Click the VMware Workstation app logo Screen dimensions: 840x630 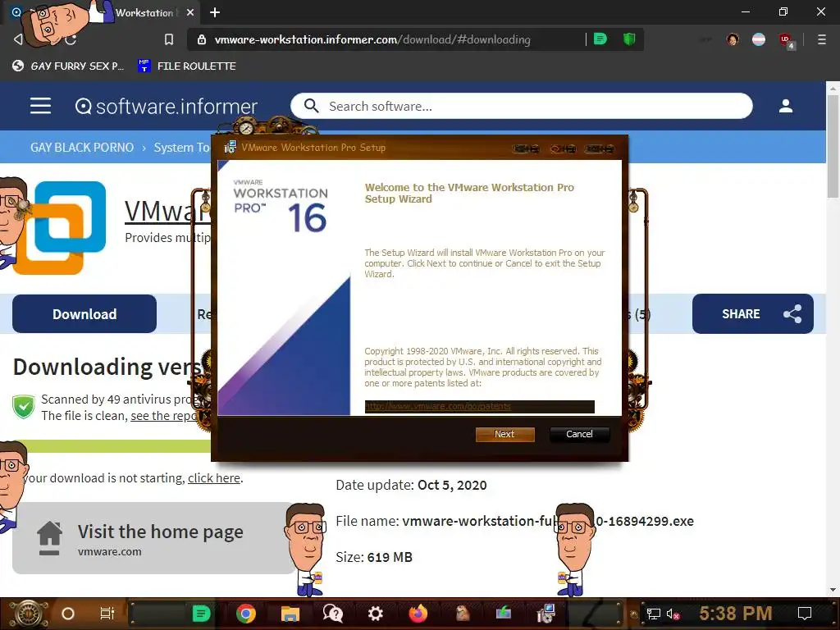(x=60, y=228)
